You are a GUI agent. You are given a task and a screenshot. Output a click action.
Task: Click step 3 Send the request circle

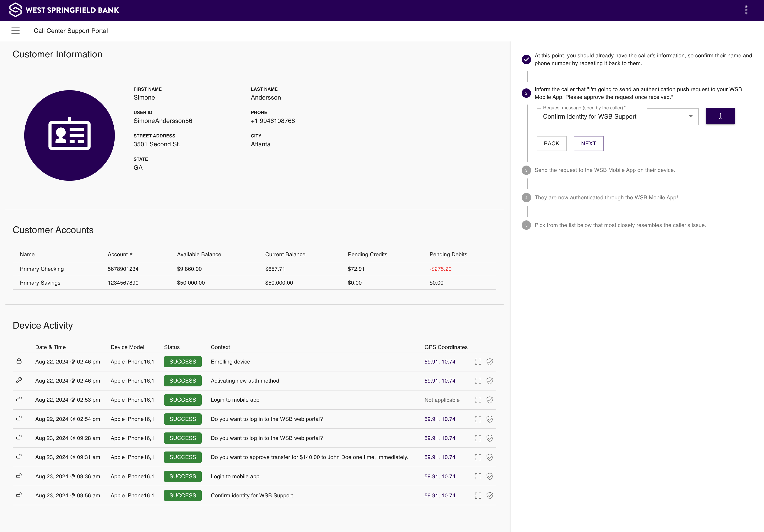point(526,170)
